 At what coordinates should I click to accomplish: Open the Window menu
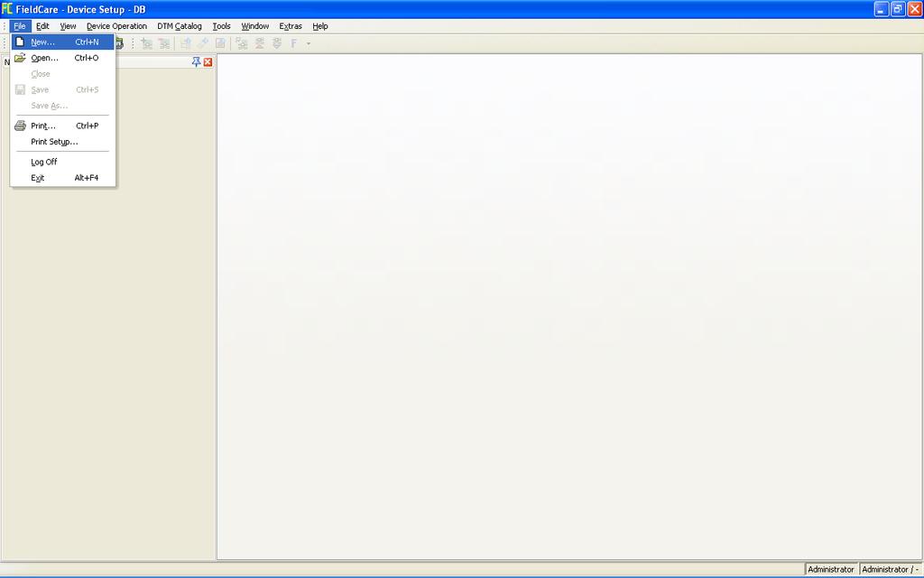255,26
